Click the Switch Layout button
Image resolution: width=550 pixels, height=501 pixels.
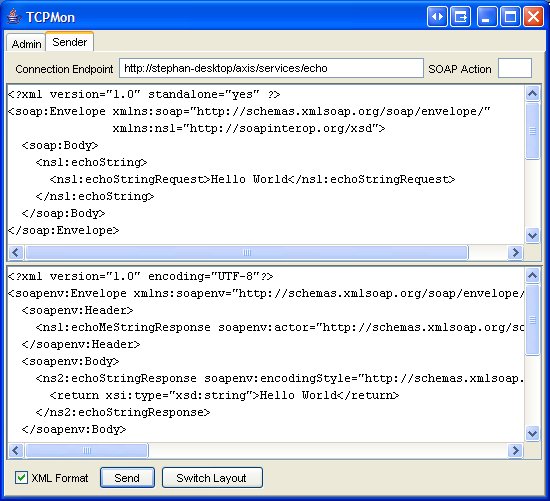coord(212,477)
